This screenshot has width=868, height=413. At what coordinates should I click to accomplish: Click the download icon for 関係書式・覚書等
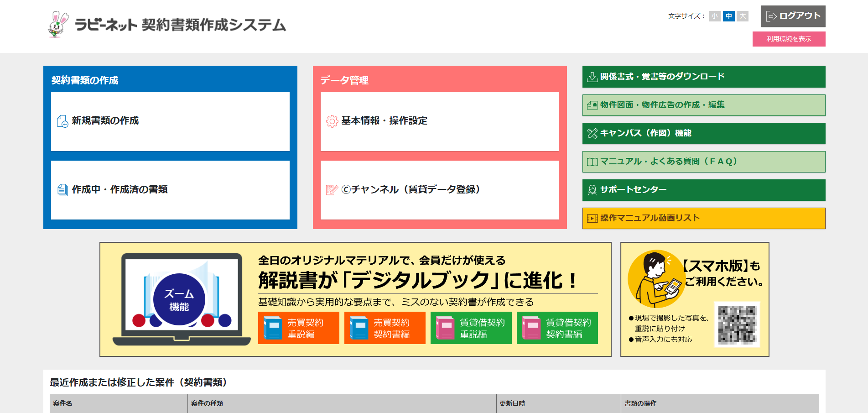[592, 77]
